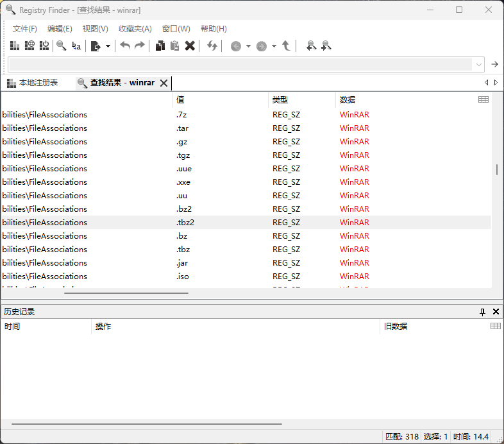Close the 查找结果 - winrar tab
Image resolution: width=504 pixels, height=444 pixels.
164,83
